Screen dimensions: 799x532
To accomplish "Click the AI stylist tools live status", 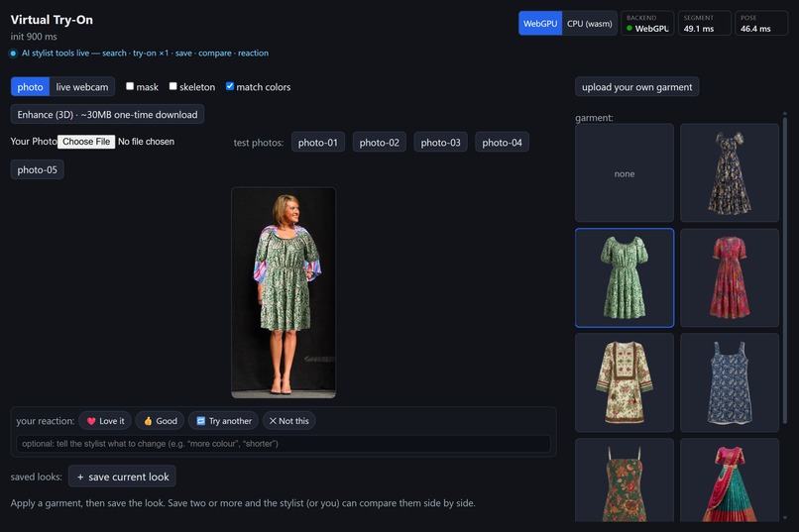I will coord(139,53).
